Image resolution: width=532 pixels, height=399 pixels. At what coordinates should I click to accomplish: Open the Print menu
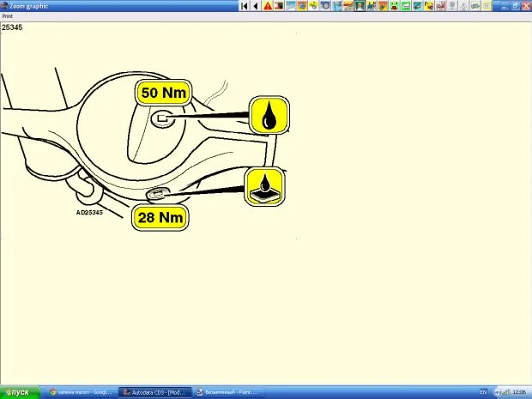tap(7, 15)
